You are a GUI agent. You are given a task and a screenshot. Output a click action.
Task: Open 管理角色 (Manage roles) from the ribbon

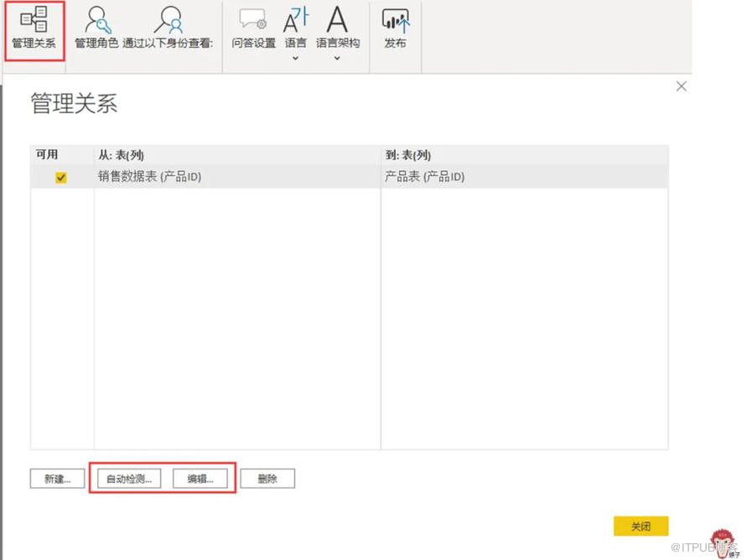(96, 20)
